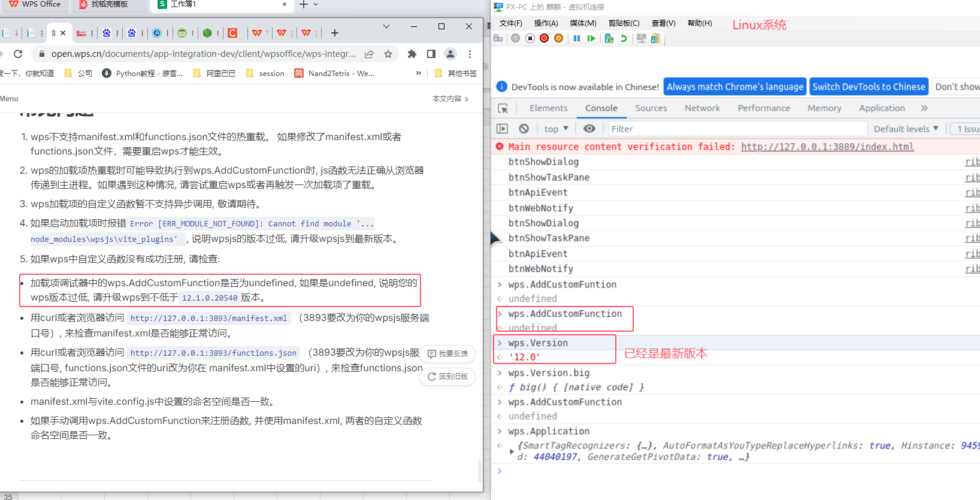Click the 回到旧版 button

[447, 377]
